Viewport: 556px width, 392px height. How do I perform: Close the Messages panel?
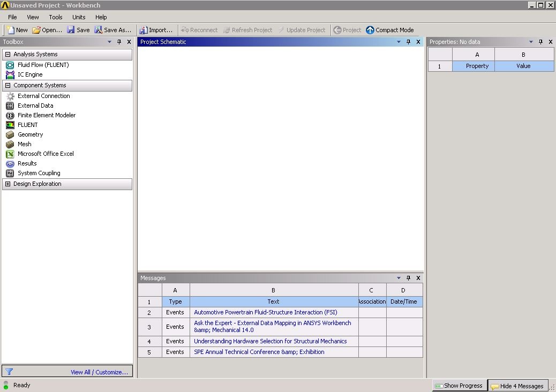point(418,278)
